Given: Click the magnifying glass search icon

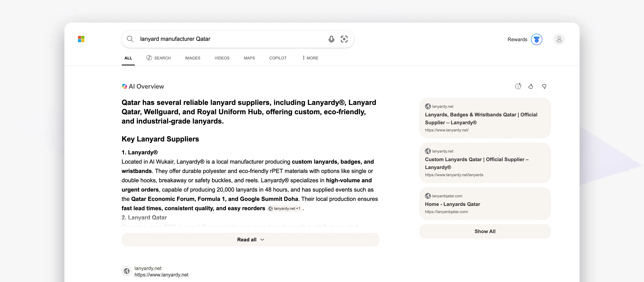Looking at the screenshot, I should coord(130,39).
